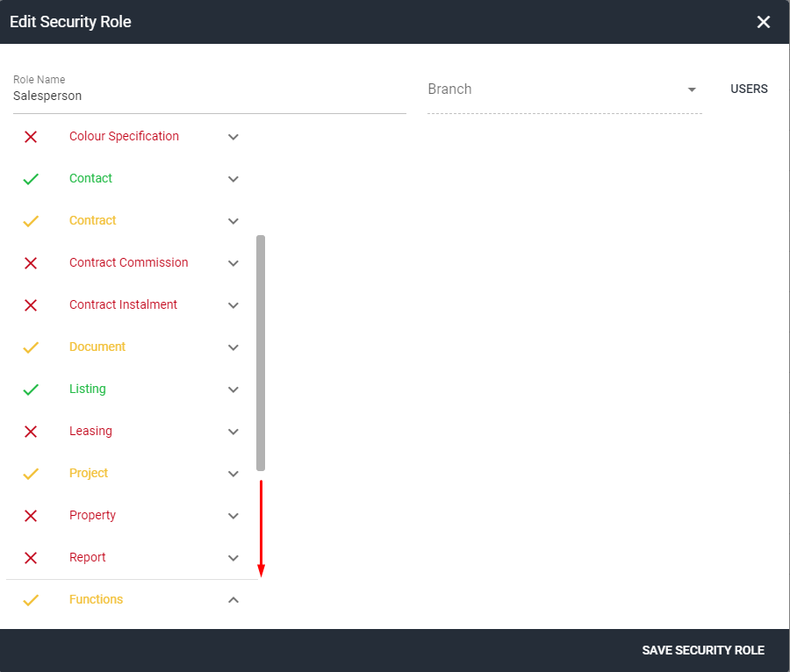
Task: Open the Branch dropdown
Action: point(693,89)
